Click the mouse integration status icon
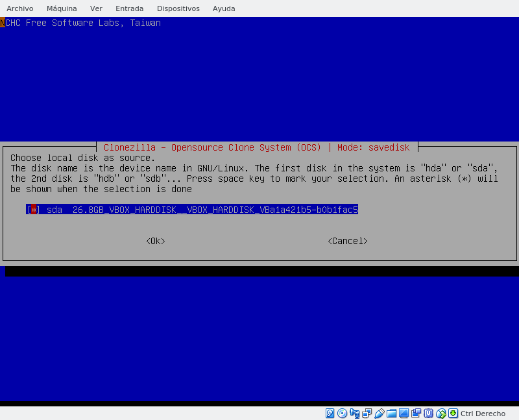Screen dimensions: 519x420 (x=441, y=414)
